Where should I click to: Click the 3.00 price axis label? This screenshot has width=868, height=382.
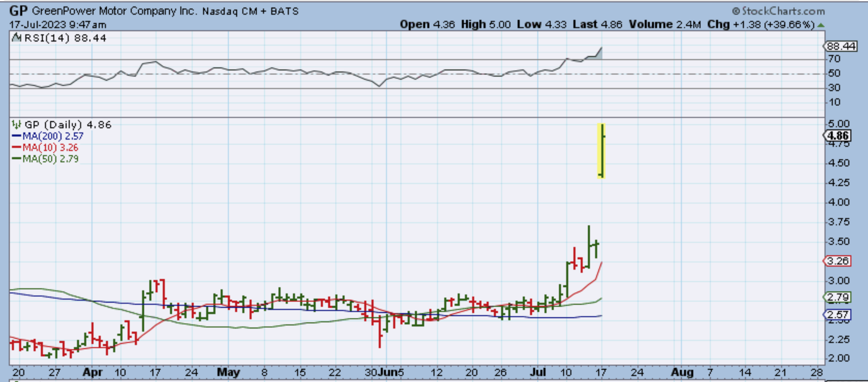coord(839,281)
